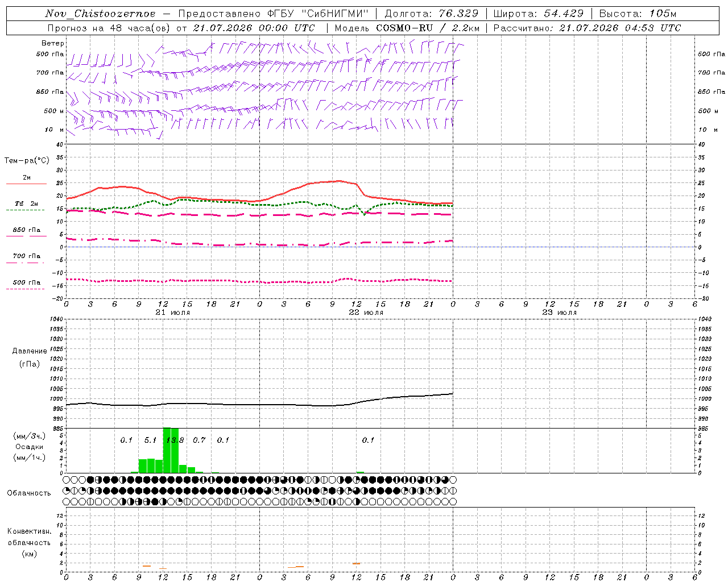Click the orange convective cloud marker near 12h on 22 июля
The image size is (728, 582).
(357, 563)
